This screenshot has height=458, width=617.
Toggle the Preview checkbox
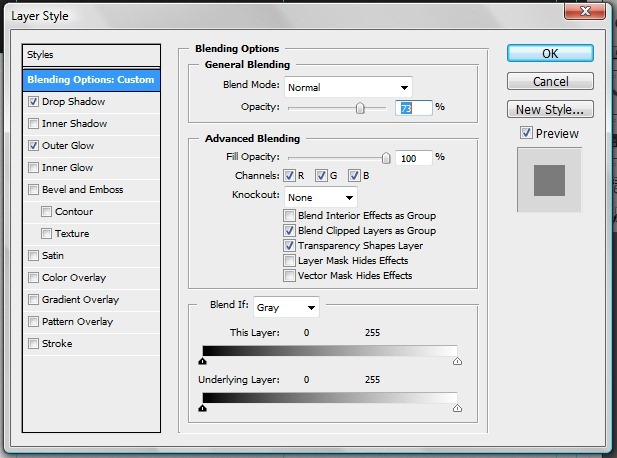pyautogui.click(x=527, y=134)
